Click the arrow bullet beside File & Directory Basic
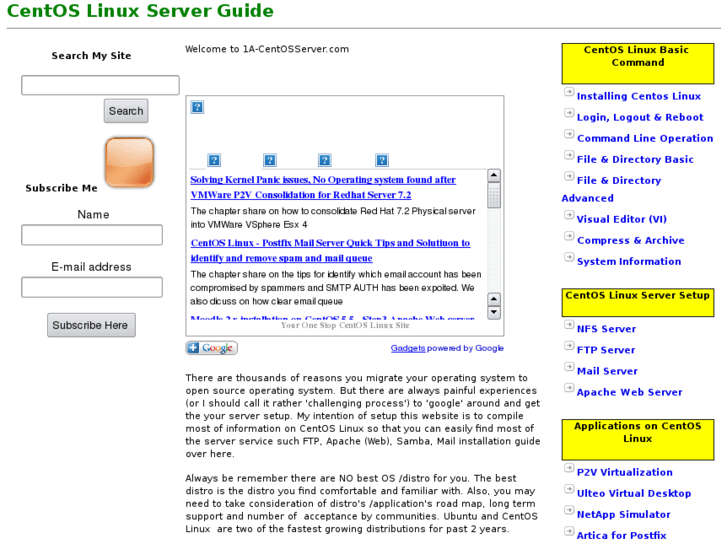The image size is (727, 545). click(x=569, y=155)
